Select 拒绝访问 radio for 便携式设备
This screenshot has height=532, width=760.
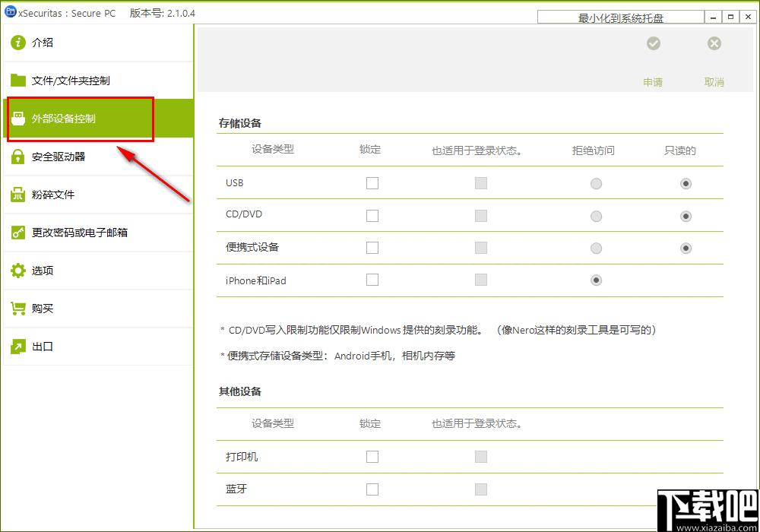pos(596,248)
